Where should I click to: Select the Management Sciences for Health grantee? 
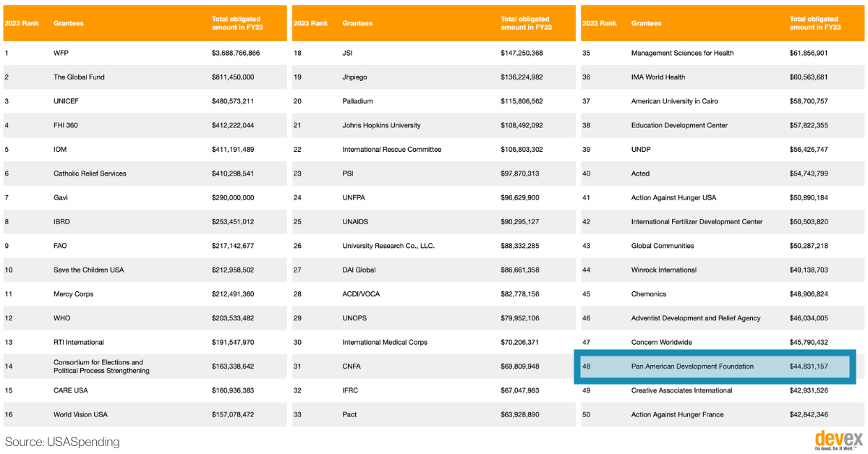682,53
